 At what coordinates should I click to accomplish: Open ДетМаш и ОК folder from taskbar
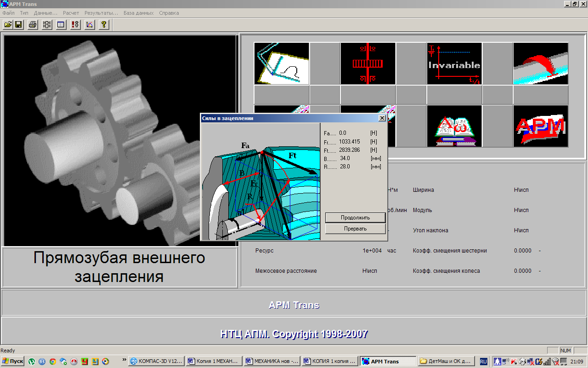(445, 362)
